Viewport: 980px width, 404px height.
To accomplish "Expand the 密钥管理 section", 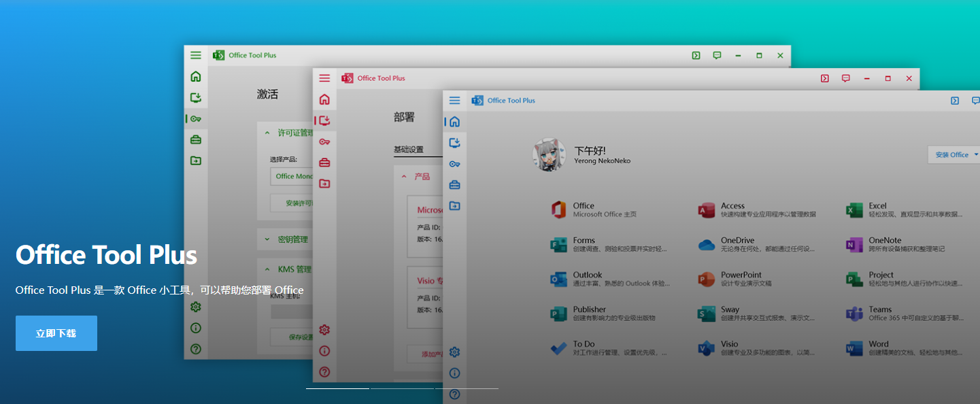I will (286, 239).
